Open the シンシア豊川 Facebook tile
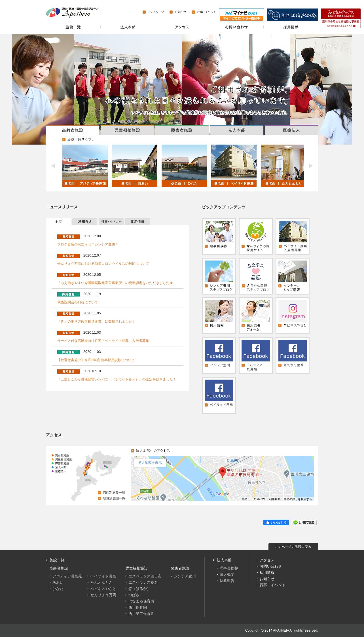Image resolution: width=364 pixels, height=637 pixels. click(x=219, y=355)
